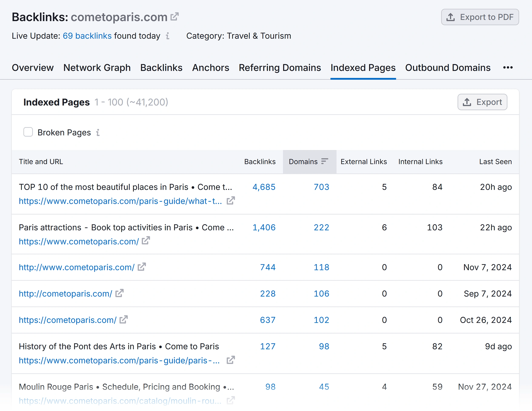Open the Backlinks tab
Viewport: 532px width, 411px height.
pos(161,67)
